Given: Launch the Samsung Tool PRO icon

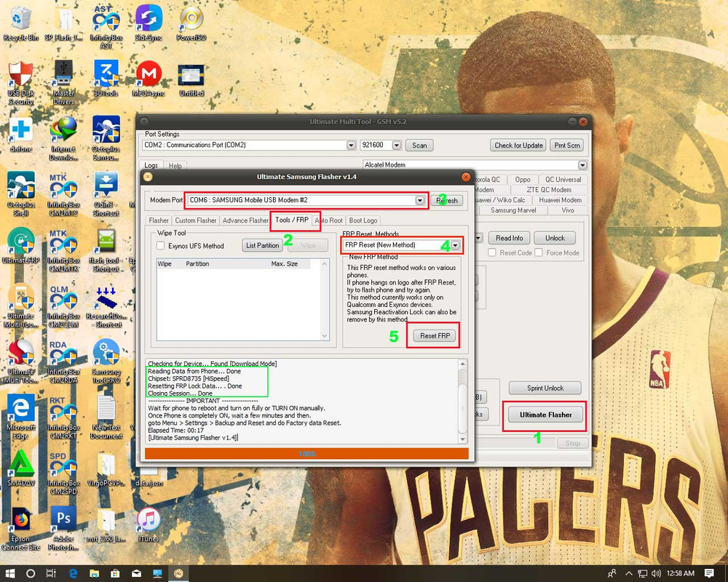Looking at the screenshot, I should click(x=106, y=361).
